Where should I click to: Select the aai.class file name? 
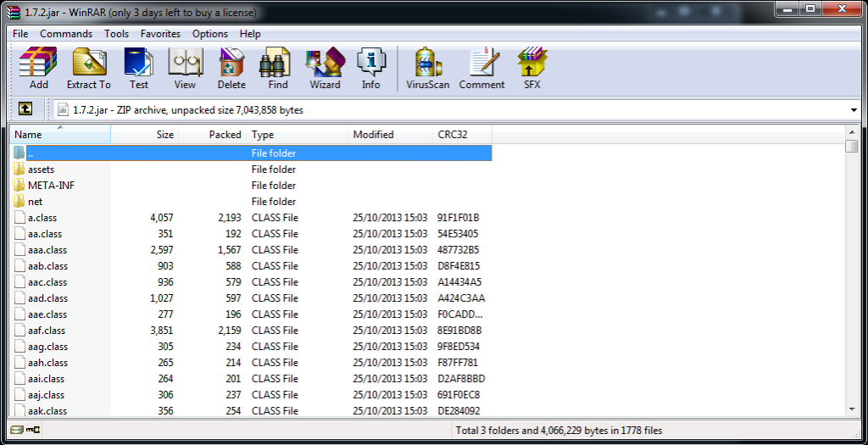[x=46, y=379]
